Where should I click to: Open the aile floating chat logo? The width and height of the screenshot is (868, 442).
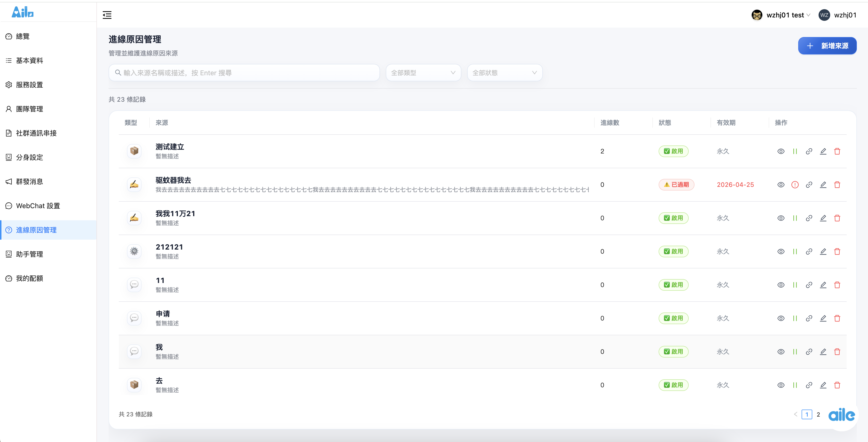pyautogui.click(x=841, y=415)
